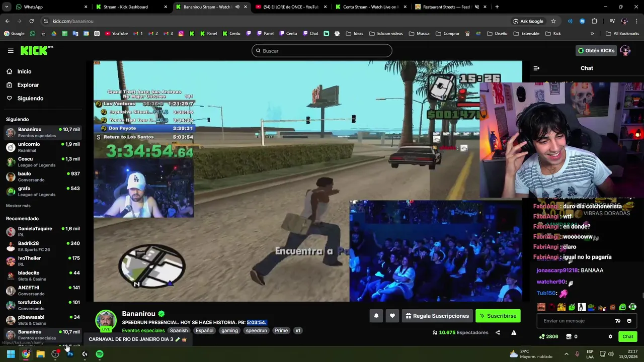Open the Kick hamburger menu
The width and height of the screenshot is (644, 362).
11,51
